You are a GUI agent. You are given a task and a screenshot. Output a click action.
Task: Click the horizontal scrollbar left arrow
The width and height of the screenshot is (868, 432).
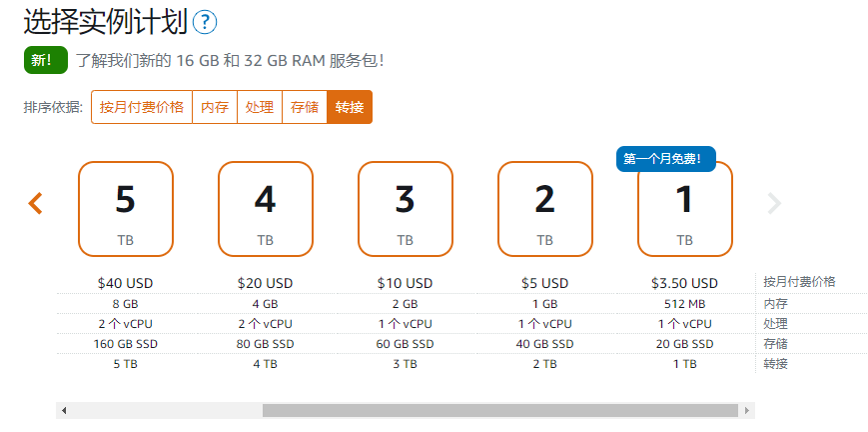(64, 410)
